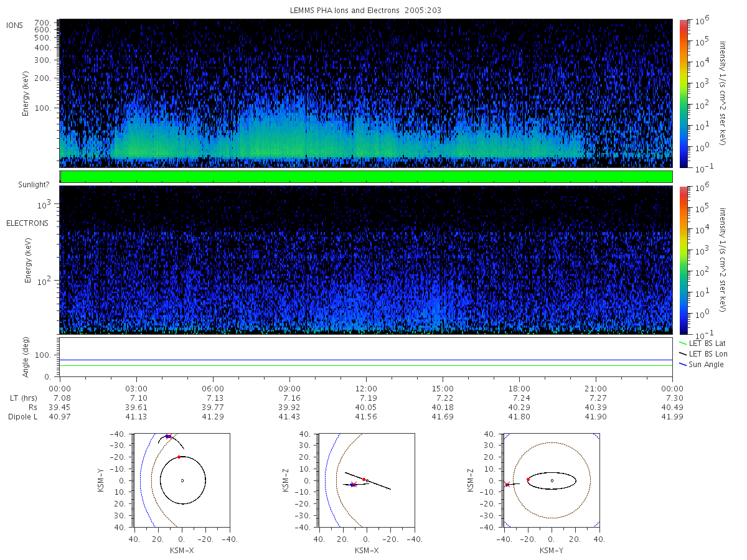Click the green Sunlight indicator bar
Screen dimensions: 747x560
[366, 177]
